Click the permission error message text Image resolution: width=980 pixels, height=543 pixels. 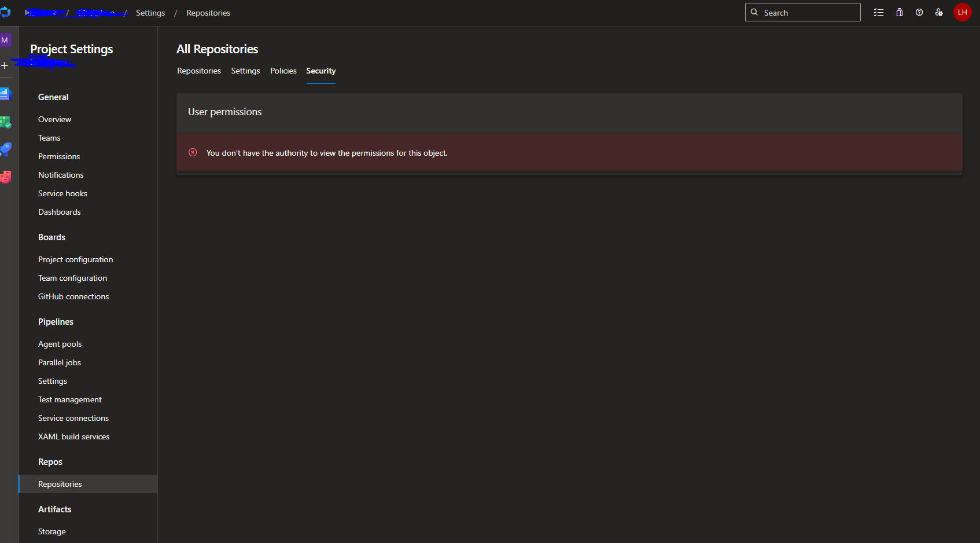tap(327, 153)
